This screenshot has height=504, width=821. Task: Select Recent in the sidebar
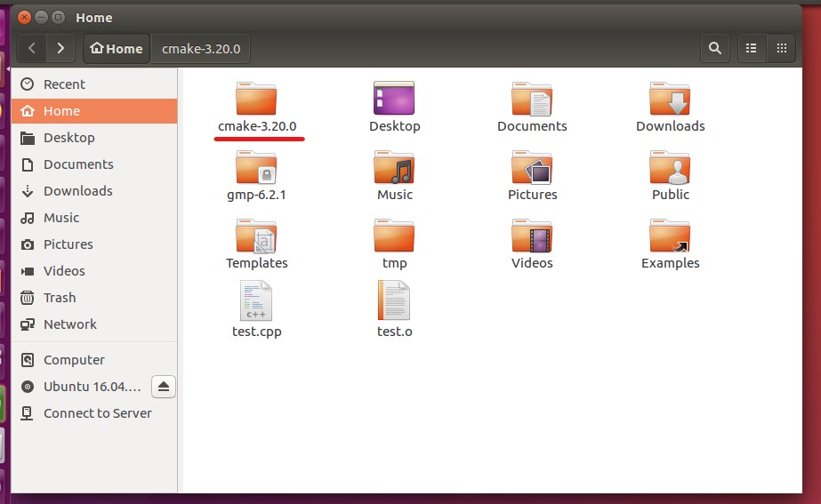coord(64,84)
